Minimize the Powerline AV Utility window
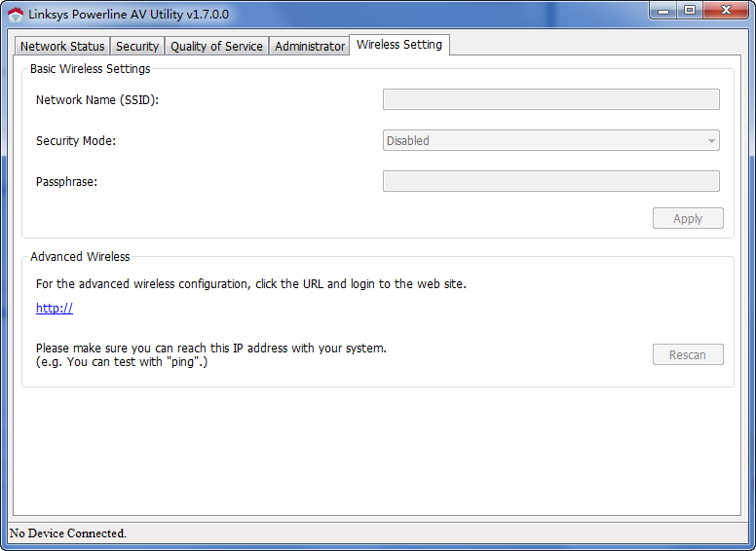The height and width of the screenshot is (551, 756). coord(663,10)
